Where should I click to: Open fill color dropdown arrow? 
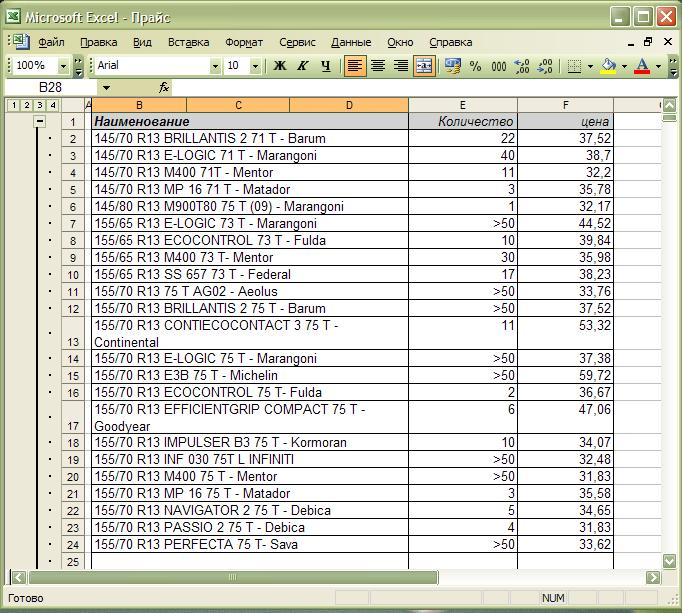pos(624,66)
